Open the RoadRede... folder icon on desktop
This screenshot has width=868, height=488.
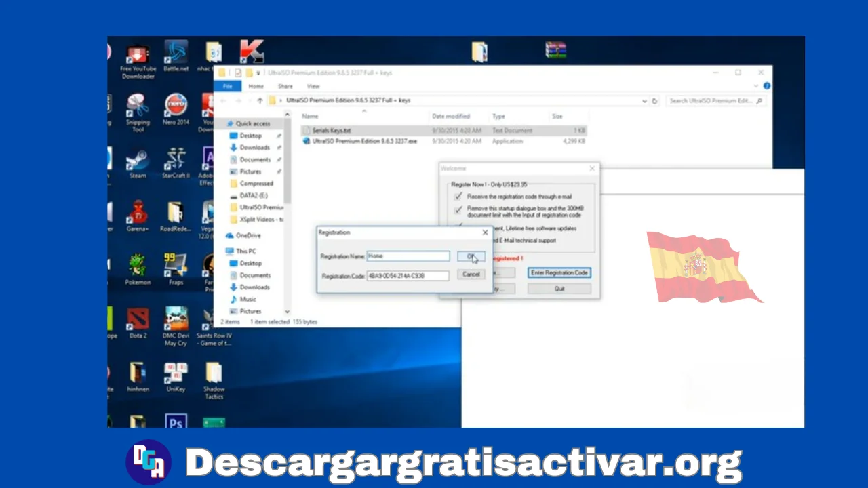176,216
